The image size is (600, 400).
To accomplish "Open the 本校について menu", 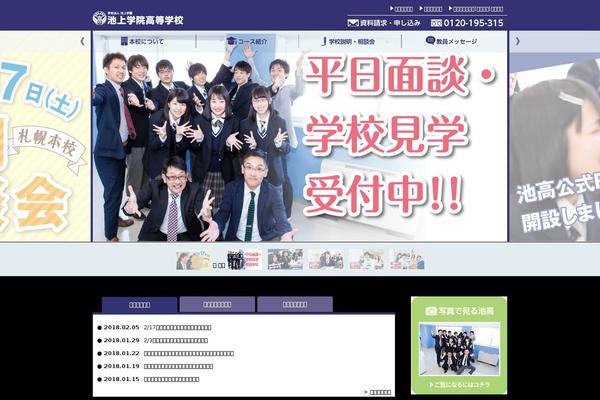I will 142,41.
